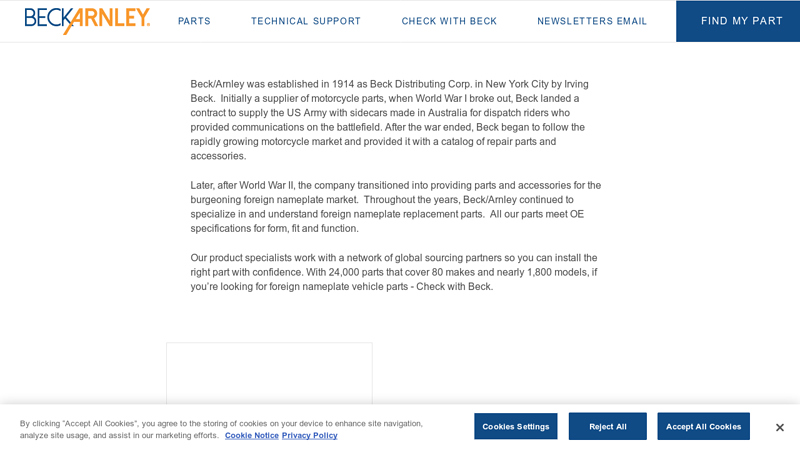Click the paragraph starting 'Later, after World War II'
This screenshot has width=800, height=450.
point(395,207)
